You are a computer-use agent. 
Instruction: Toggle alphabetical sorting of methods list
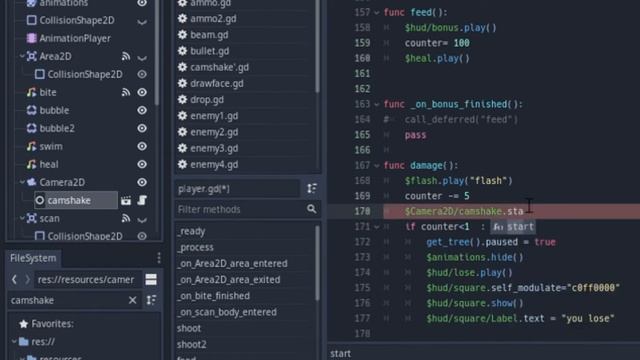coord(312,189)
